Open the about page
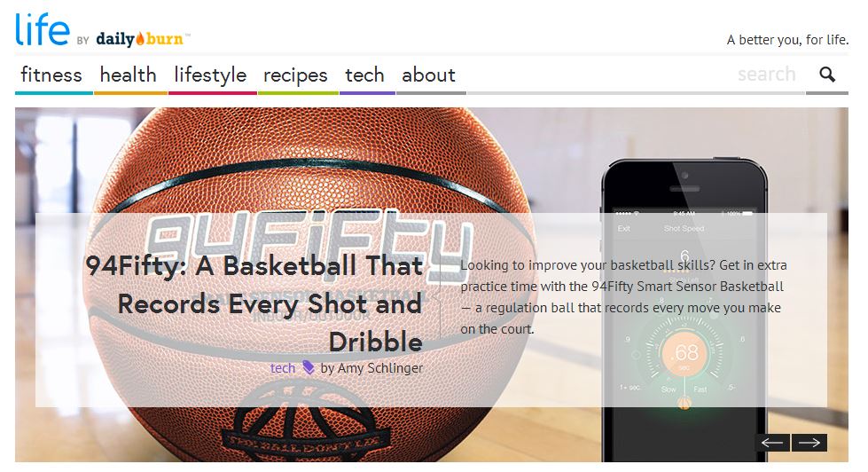868x472 pixels. click(x=428, y=75)
